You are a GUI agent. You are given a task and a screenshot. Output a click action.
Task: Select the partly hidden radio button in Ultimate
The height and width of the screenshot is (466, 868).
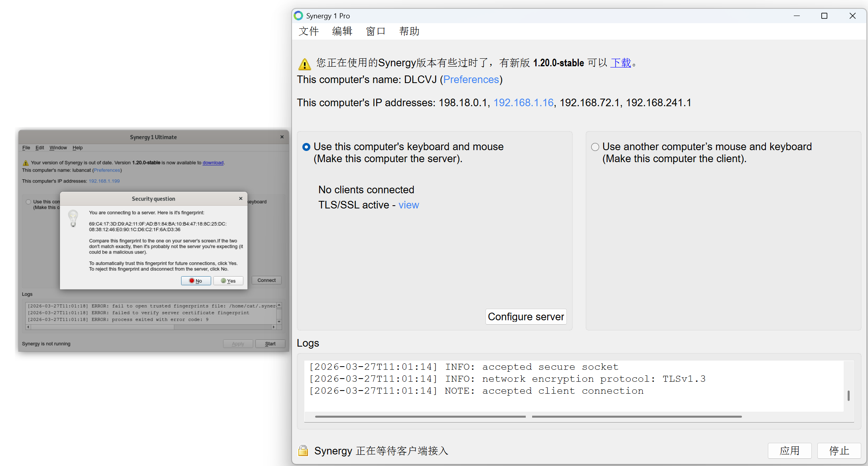click(x=28, y=202)
